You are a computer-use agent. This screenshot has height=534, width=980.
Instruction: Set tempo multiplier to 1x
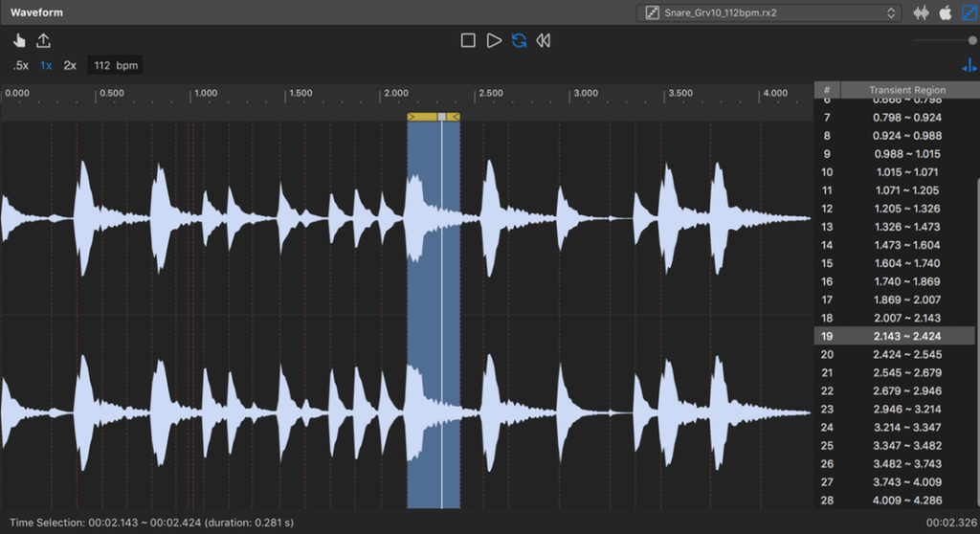[46, 65]
